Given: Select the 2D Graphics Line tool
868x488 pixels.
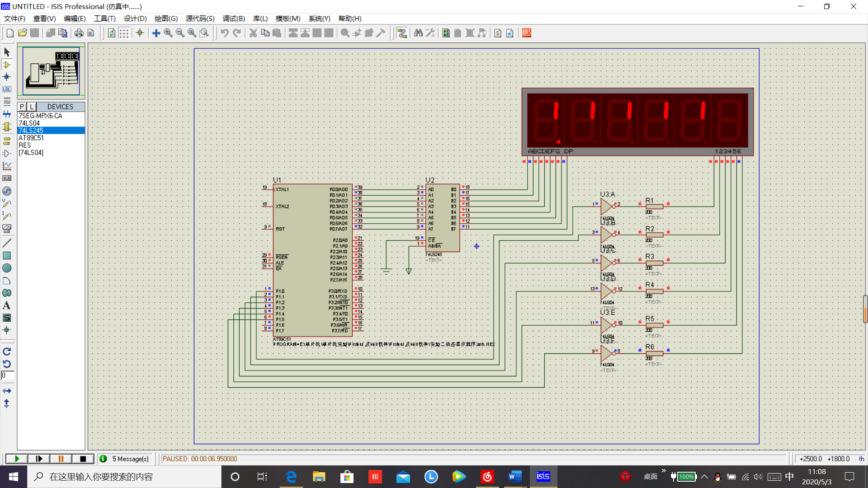Looking at the screenshot, I should coord(7,243).
